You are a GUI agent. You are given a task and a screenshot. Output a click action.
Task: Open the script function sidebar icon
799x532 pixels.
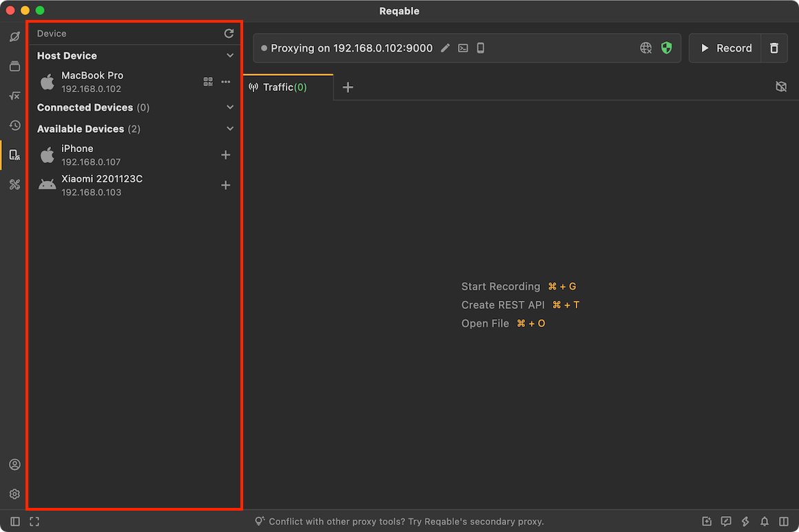[x=14, y=96]
